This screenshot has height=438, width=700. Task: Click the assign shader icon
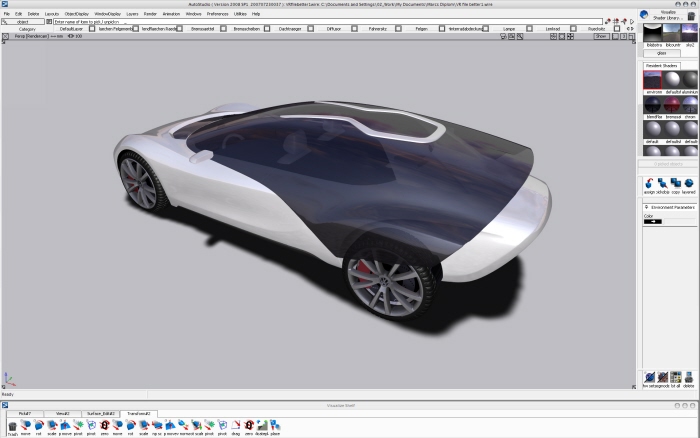[x=647, y=184]
